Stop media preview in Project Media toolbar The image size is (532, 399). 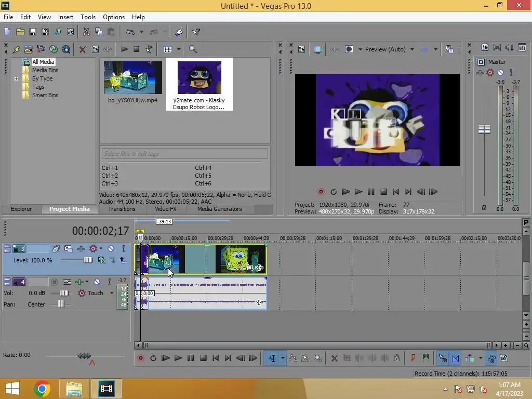(137, 49)
